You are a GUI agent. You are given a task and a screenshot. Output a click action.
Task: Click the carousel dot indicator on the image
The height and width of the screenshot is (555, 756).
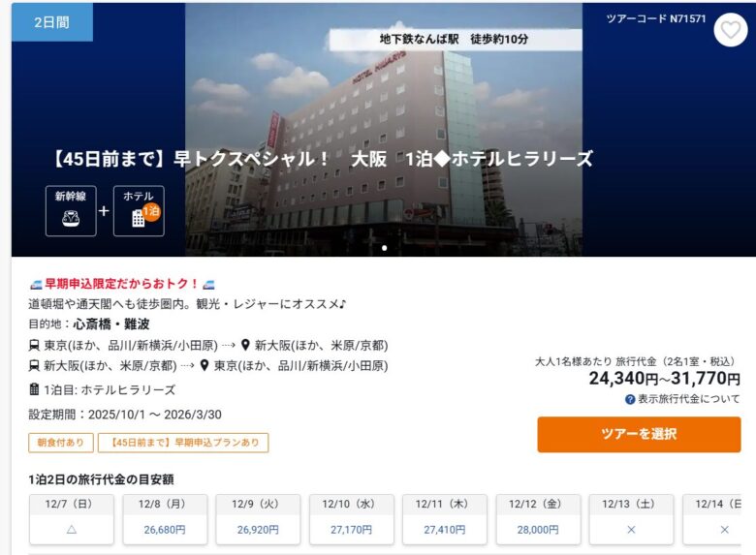coord(384,248)
